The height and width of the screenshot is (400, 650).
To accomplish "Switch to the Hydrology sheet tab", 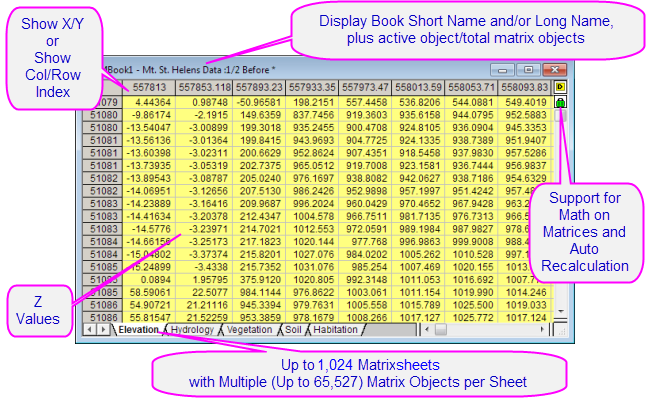I will pyautogui.click(x=191, y=328).
